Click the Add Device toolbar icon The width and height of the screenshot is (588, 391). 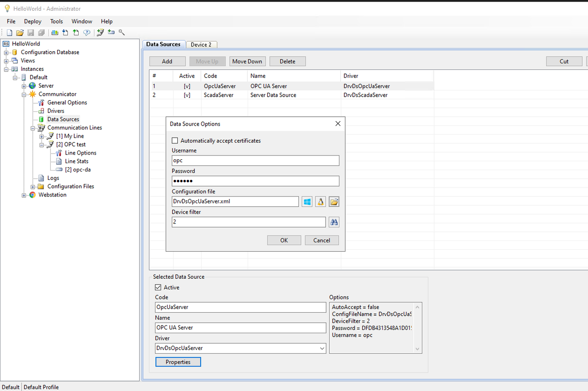[111, 33]
